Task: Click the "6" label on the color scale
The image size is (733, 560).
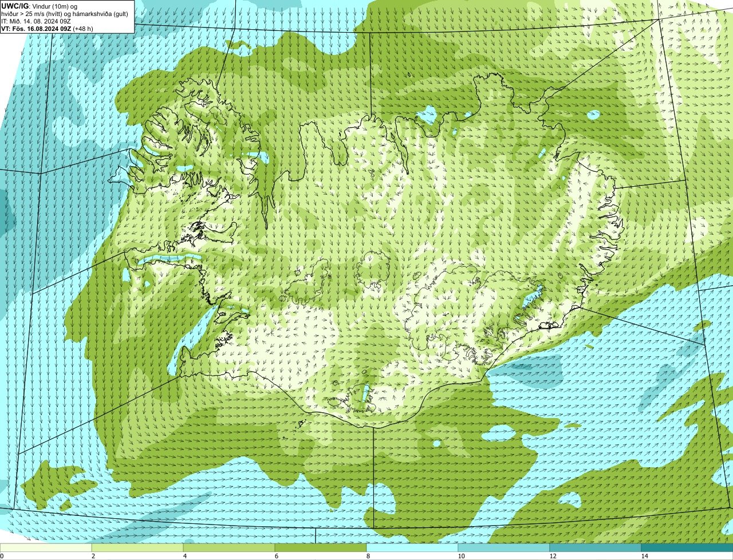Action: [276, 556]
